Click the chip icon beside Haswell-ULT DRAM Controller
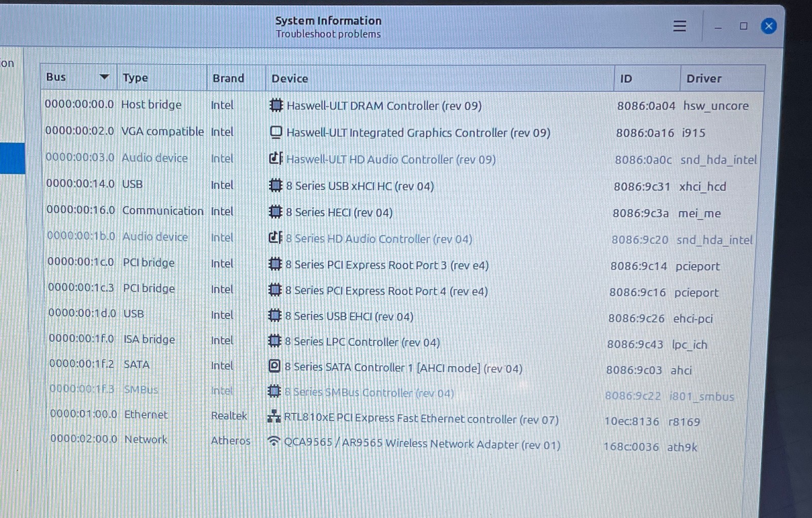This screenshot has width=812, height=518. 276,105
